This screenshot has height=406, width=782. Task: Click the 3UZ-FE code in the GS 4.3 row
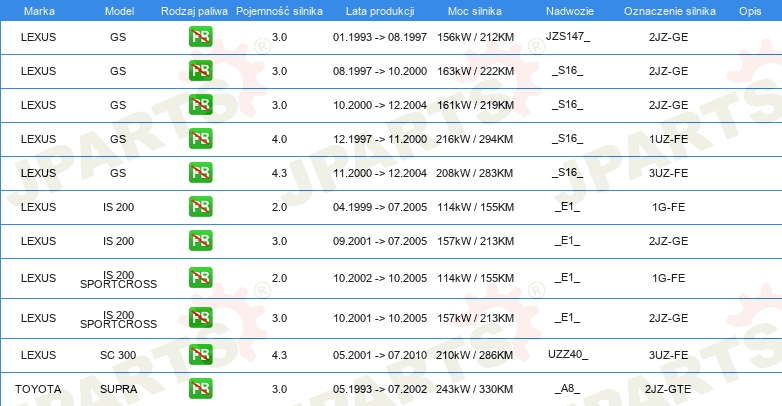[668, 173]
